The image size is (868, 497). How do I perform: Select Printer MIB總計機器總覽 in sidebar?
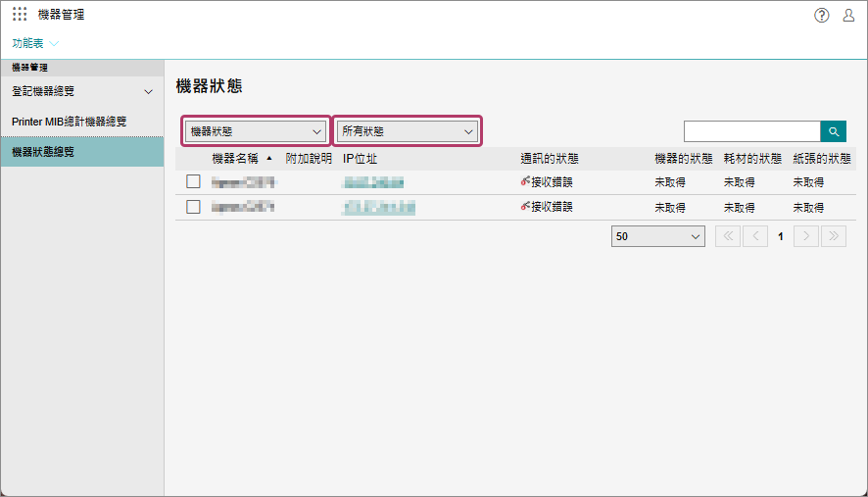tap(70, 122)
